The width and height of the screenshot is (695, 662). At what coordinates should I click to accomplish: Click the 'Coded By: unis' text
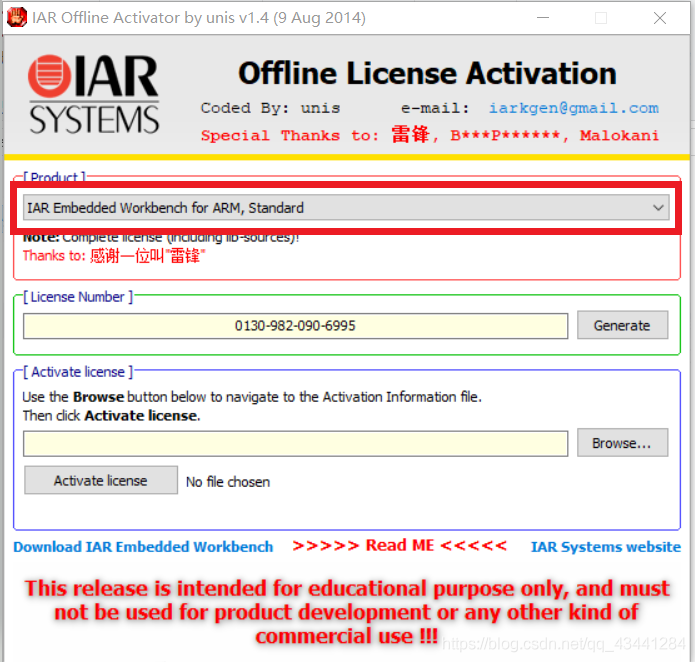click(x=270, y=108)
